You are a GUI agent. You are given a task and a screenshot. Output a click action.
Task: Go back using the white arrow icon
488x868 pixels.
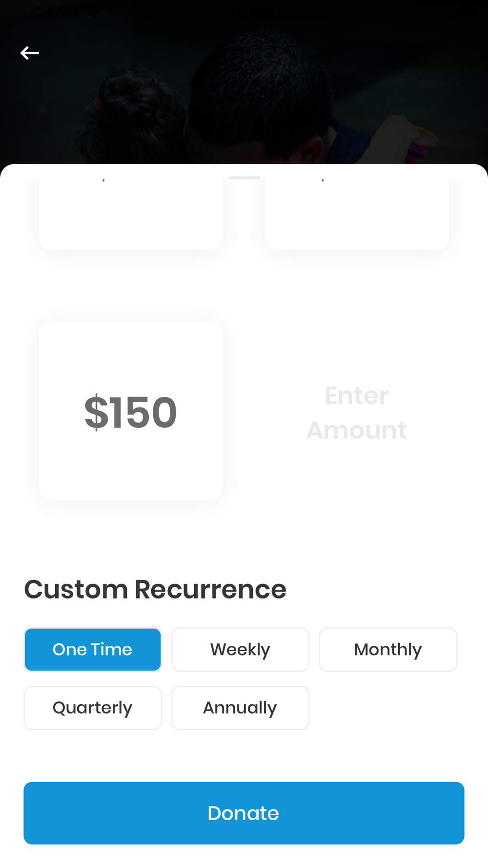point(29,53)
